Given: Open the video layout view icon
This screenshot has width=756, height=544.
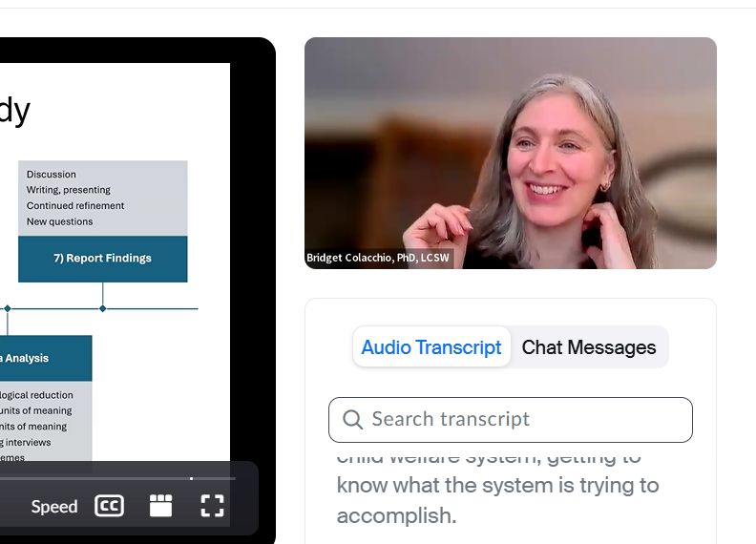Looking at the screenshot, I should pyautogui.click(x=160, y=506).
